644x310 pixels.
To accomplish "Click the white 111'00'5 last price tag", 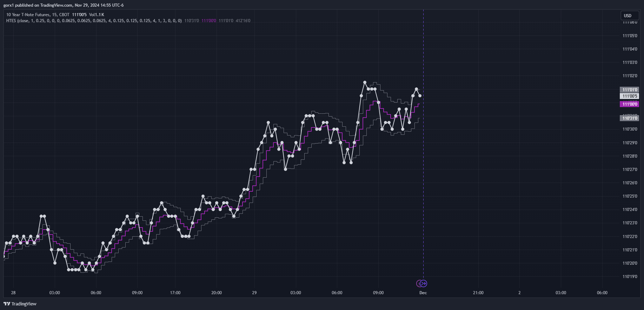I will (629, 96).
